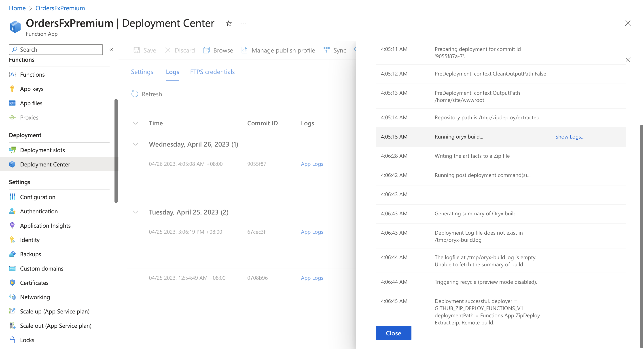Click Manage publish profile
Viewport: 644px width, 349px height.
pos(278,50)
